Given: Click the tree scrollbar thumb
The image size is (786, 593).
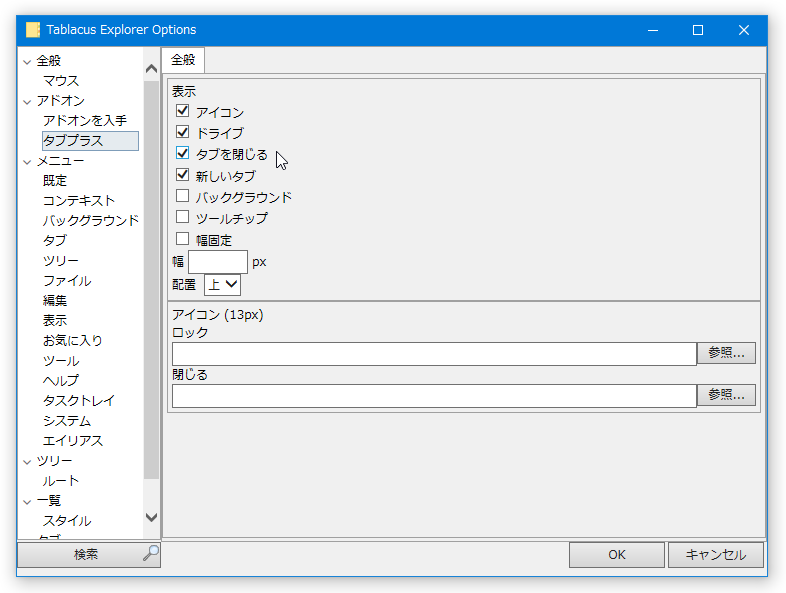Looking at the screenshot, I should coord(151,280).
